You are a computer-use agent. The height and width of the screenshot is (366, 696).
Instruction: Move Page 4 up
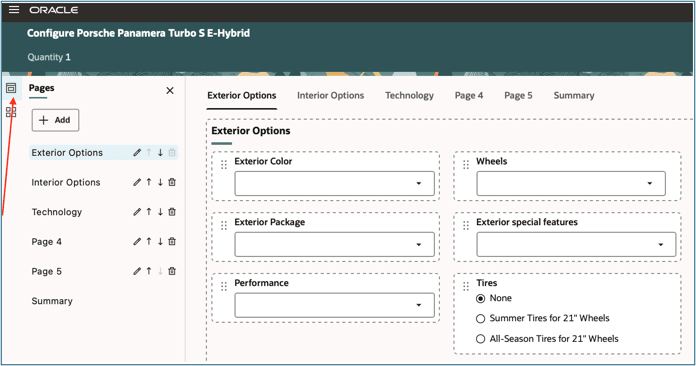tap(149, 242)
